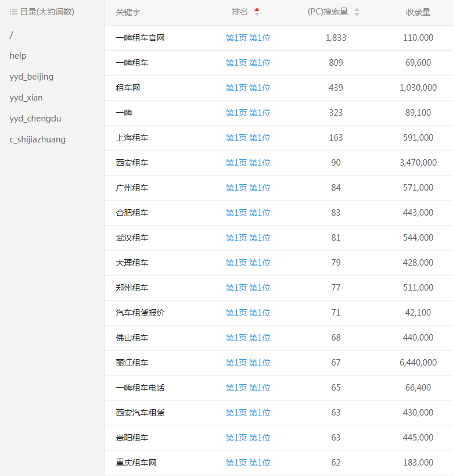This screenshot has width=453, height=476.
Task: Click ranking link for 重庆租车网
Action: [248, 463]
